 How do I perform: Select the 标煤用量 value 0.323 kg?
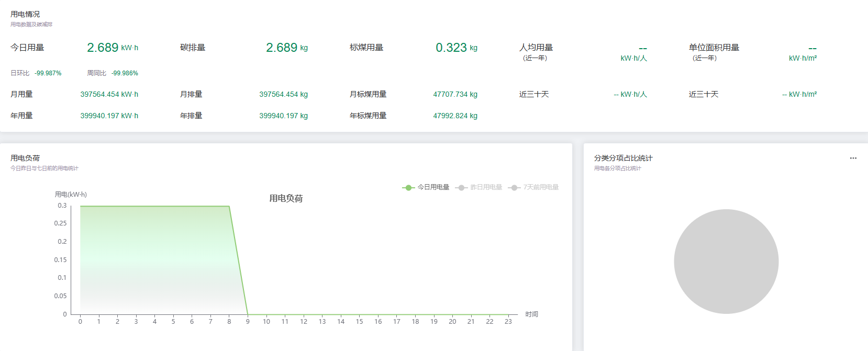click(457, 48)
